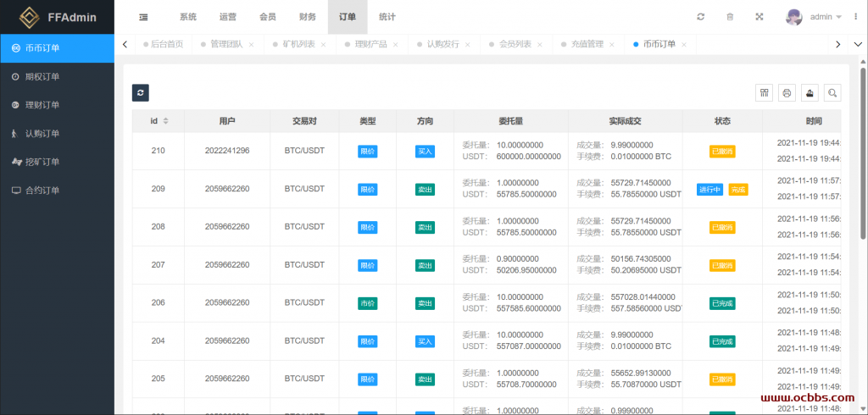Switch to the 管理团队 tab
Viewport: 868px width, 415px height.
pos(226,44)
